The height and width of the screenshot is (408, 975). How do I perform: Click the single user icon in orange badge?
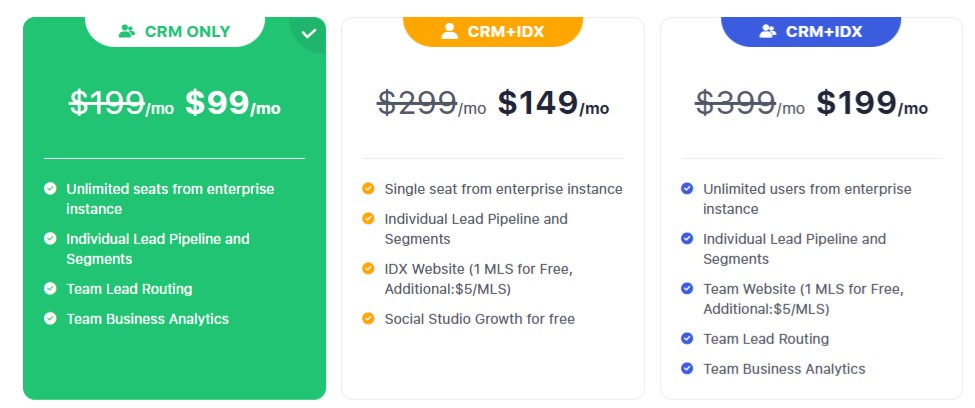449,31
